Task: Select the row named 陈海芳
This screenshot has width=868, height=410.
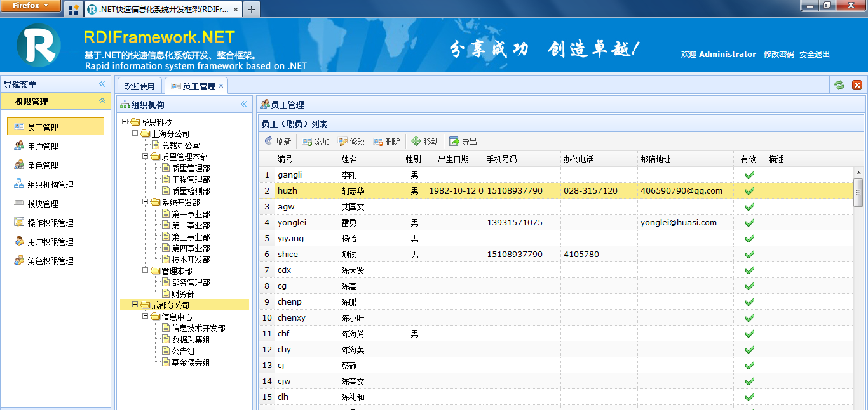Action: (x=556, y=333)
